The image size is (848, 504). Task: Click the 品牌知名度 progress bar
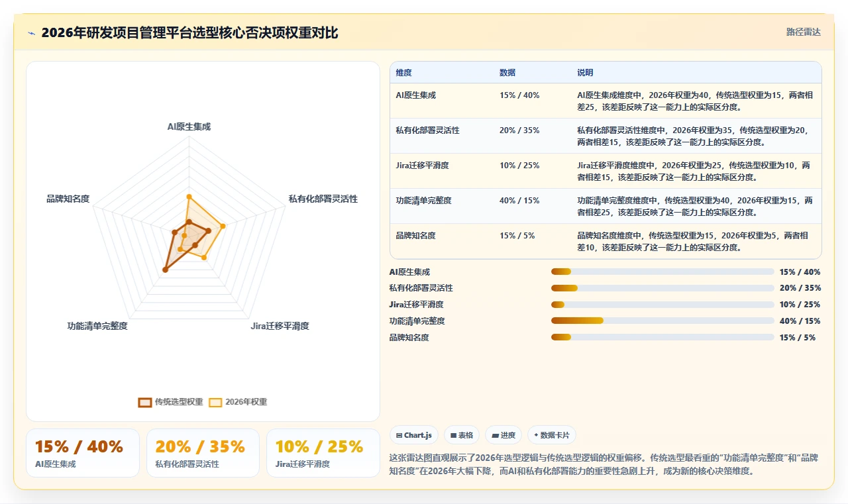pos(662,337)
